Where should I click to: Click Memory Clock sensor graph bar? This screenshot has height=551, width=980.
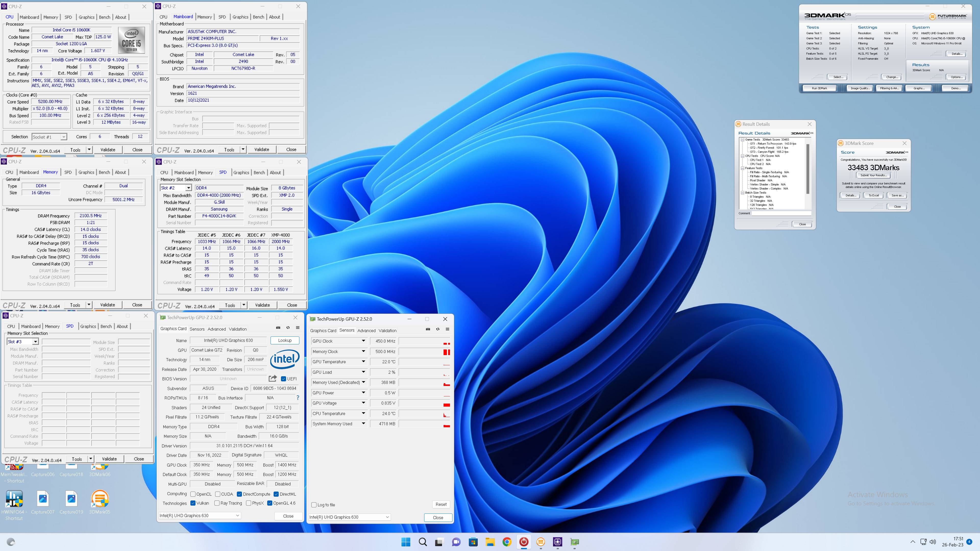(x=424, y=352)
